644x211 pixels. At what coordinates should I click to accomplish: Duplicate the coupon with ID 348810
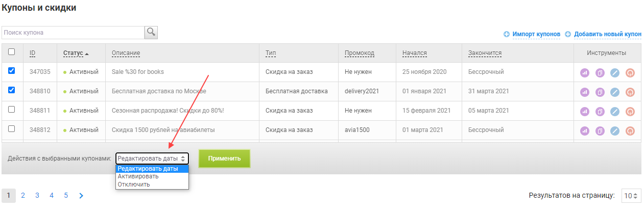point(600,92)
